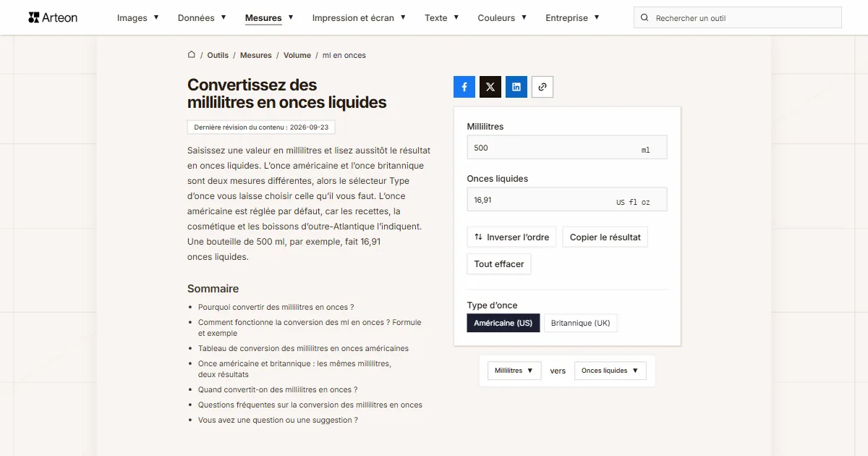Viewport: 868px width, 456px height.
Task: Copy the page link icon
Action: pyautogui.click(x=542, y=87)
